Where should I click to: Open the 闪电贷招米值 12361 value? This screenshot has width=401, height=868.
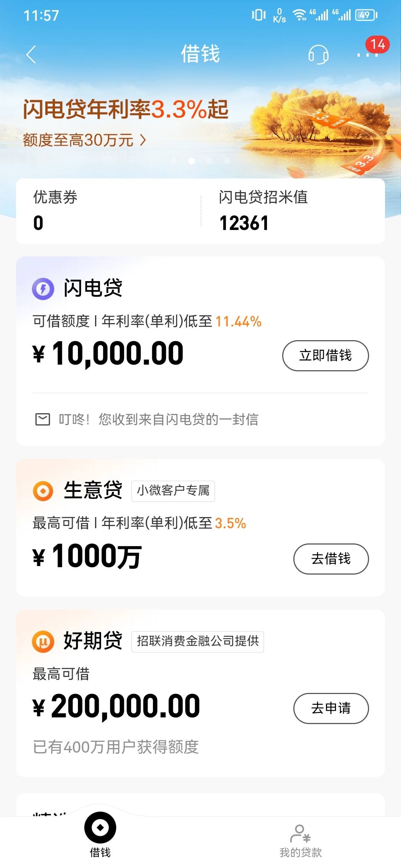[x=263, y=211]
